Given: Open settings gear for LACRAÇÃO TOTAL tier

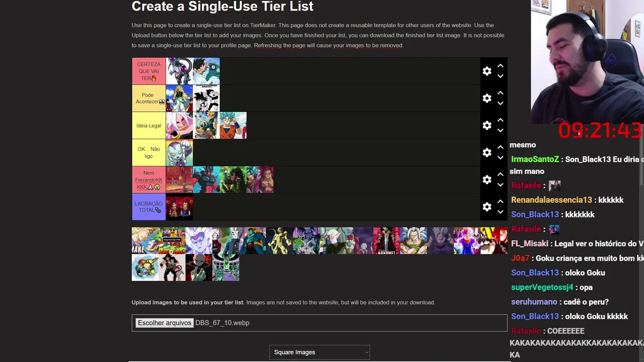Looking at the screenshot, I should point(487,207).
